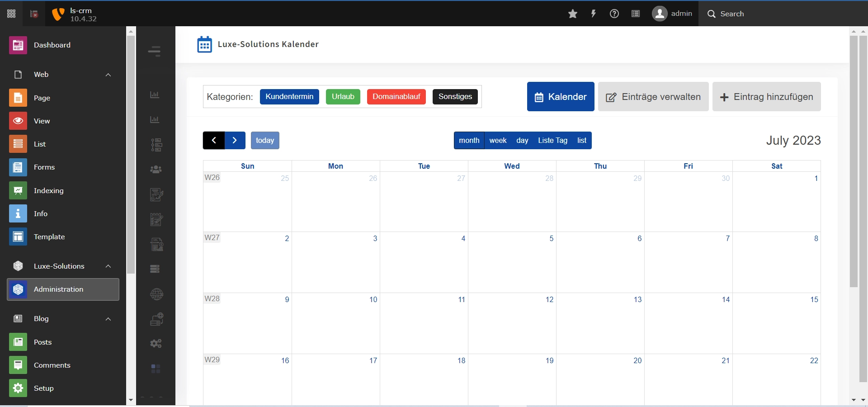Image resolution: width=868 pixels, height=407 pixels.
Task: Open the Posts module icon
Action: click(18, 342)
